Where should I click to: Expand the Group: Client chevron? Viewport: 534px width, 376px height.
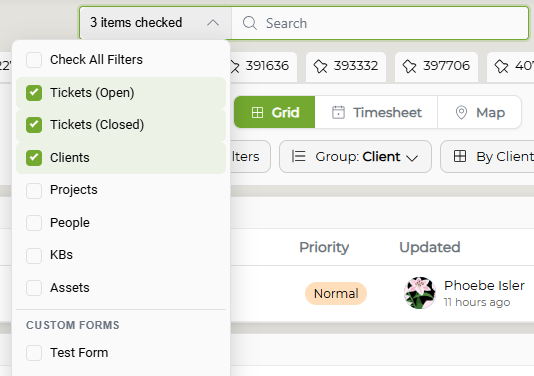[x=412, y=157]
